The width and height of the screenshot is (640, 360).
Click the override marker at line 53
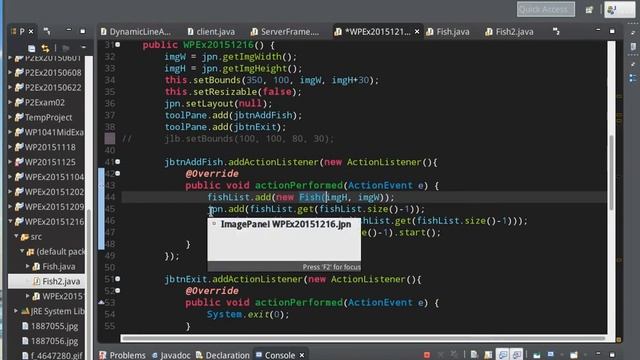click(101, 302)
